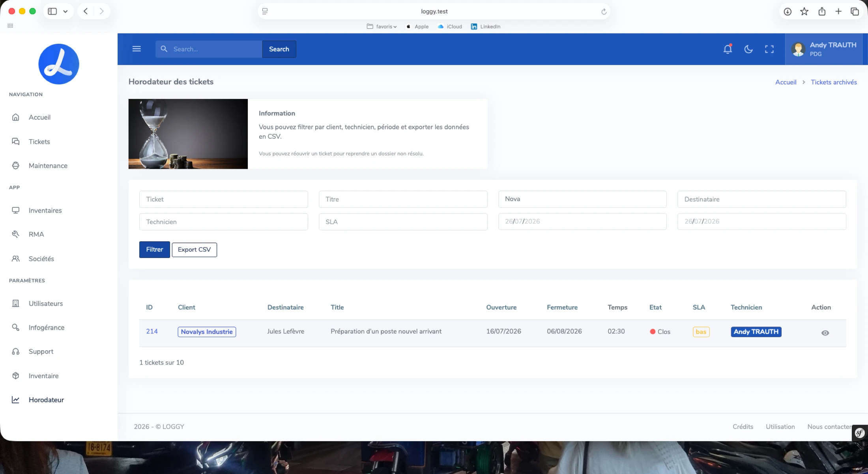Screen dimensions: 868x474
Task: Click the hourglass information image
Action: (x=188, y=134)
